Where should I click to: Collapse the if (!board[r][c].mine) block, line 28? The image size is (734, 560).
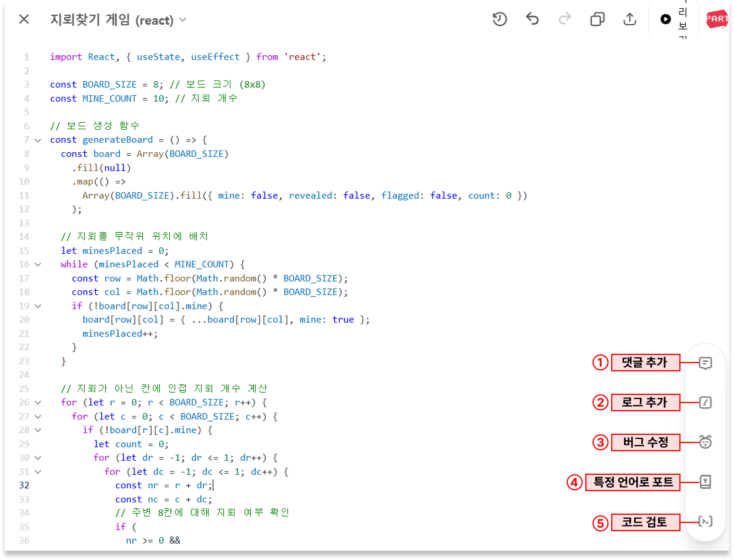(38, 430)
